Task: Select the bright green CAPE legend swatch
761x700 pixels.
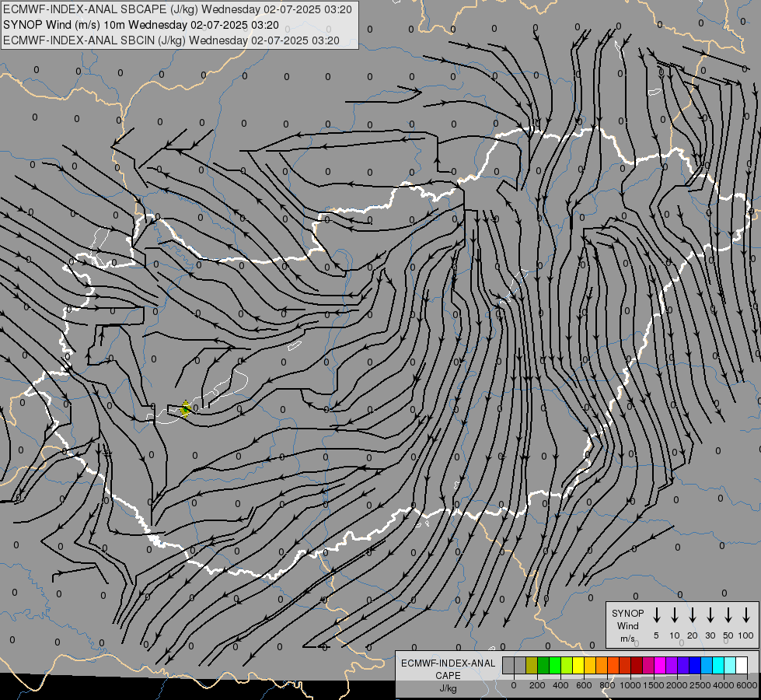Action: (x=555, y=665)
